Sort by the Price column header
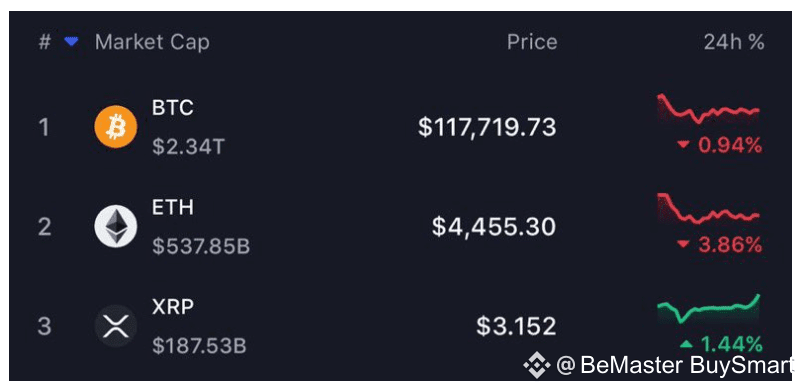The height and width of the screenshot is (391, 802). (532, 42)
